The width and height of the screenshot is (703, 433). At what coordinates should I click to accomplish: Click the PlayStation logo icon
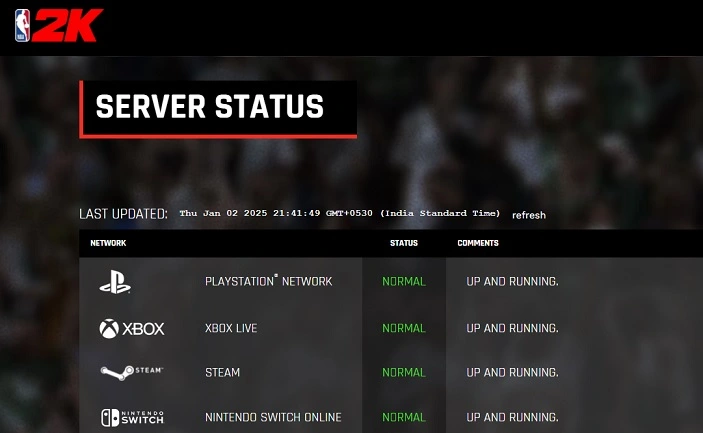[x=115, y=282]
